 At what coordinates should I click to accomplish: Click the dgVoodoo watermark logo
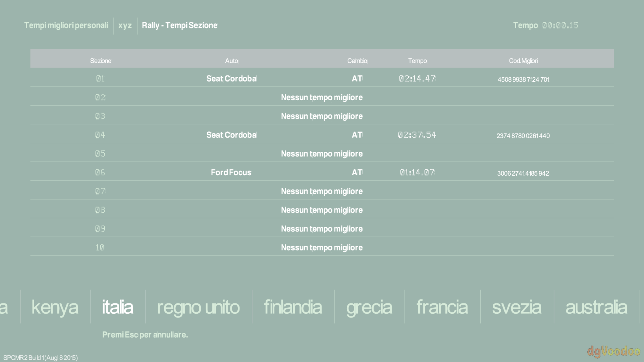pyautogui.click(x=613, y=351)
